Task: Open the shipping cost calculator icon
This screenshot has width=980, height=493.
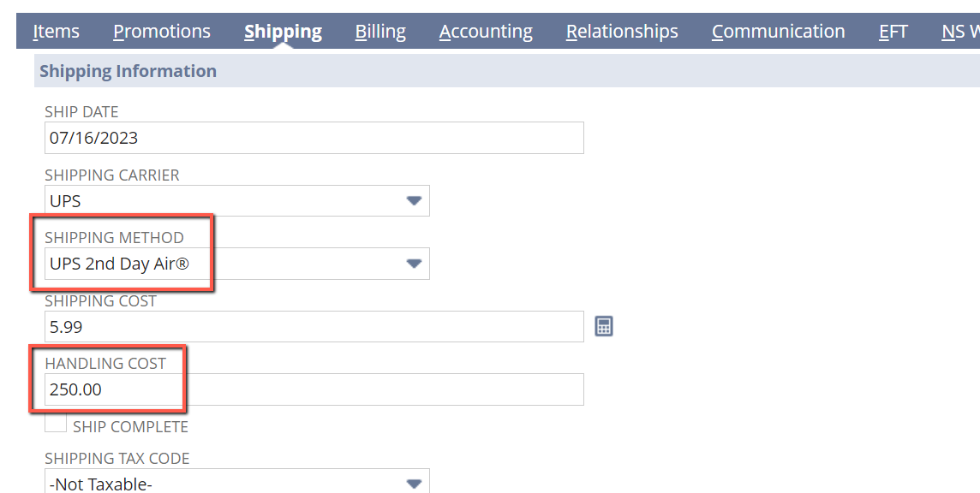Action: click(603, 326)
